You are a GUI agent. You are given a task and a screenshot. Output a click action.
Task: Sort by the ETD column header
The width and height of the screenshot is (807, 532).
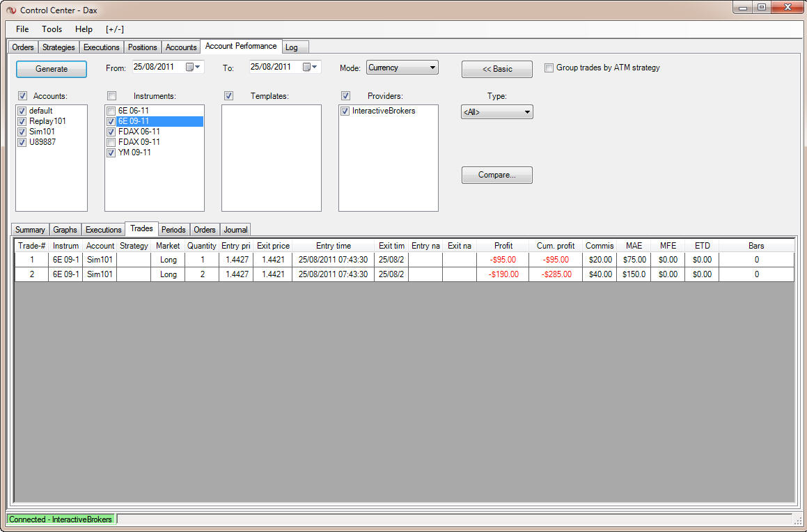(702, 246)
